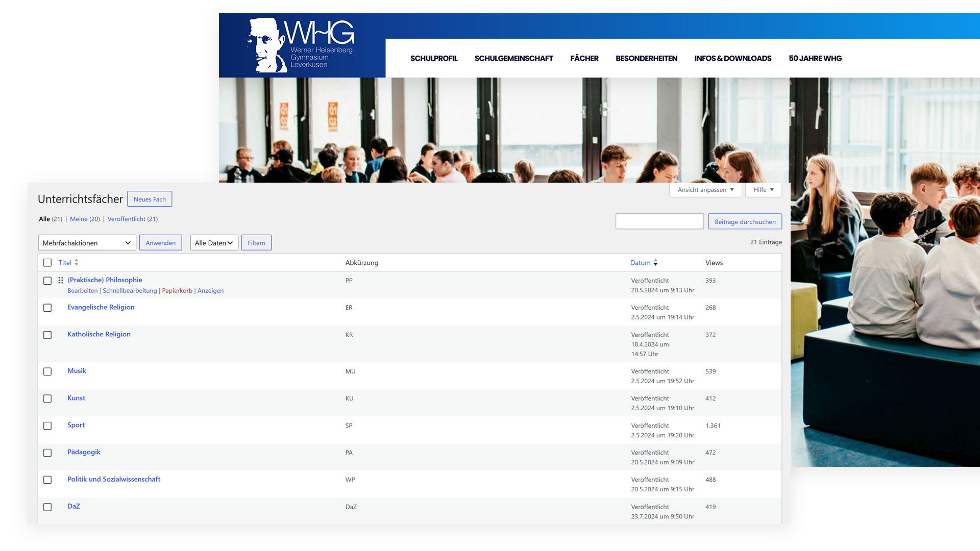Open the Evangelische Religion entry
The image size is (980, 551).
101,307
